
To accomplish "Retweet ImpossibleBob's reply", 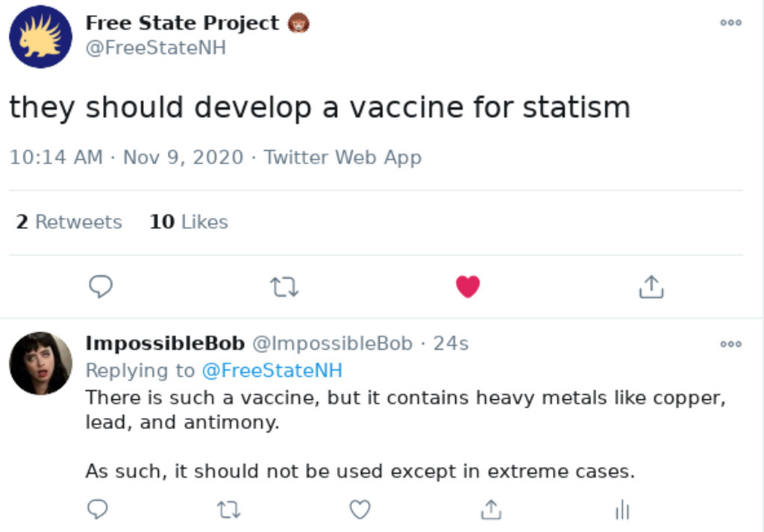I will click(x=229, y=510).
